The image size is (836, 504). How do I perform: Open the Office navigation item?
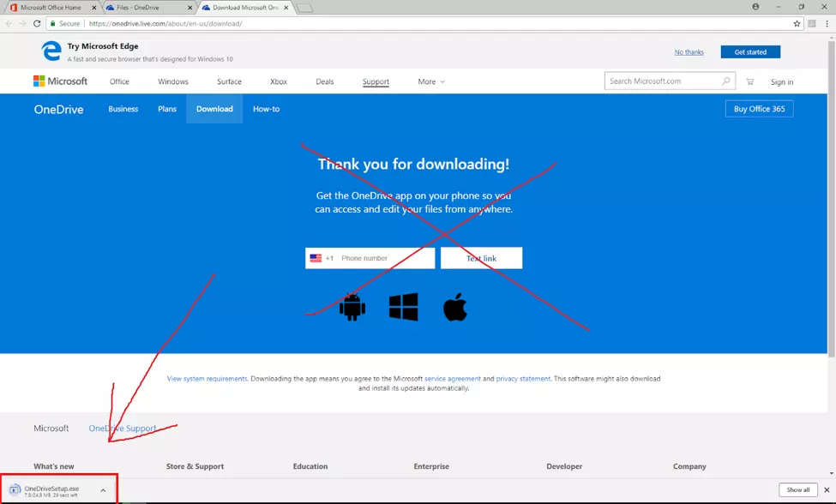(119, 81)
